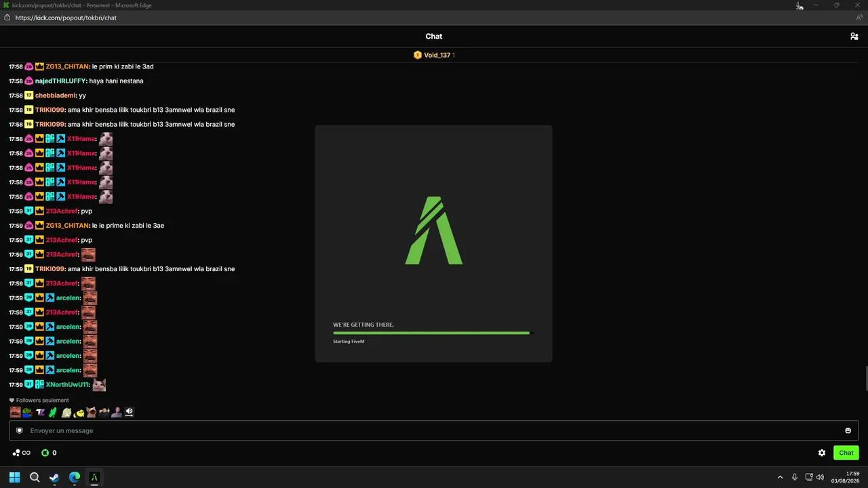Open network tray icon
The width and height of the screenshot is (868, 488).
pyautogui.click(x=809, y=477)
